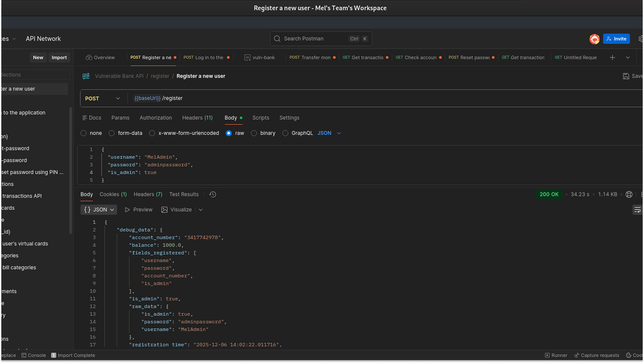The width and height of the screenshot is (644, 363).
Task: Switch to the Authorization tab
Action: [156, 118]
